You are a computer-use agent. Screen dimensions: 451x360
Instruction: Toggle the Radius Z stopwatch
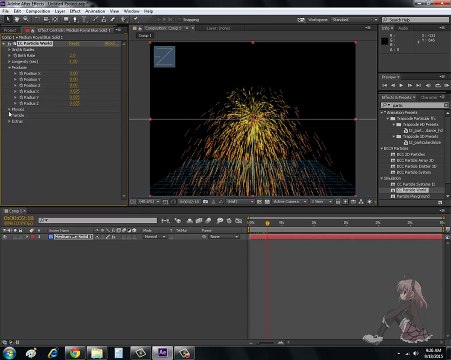click(21, 104)
